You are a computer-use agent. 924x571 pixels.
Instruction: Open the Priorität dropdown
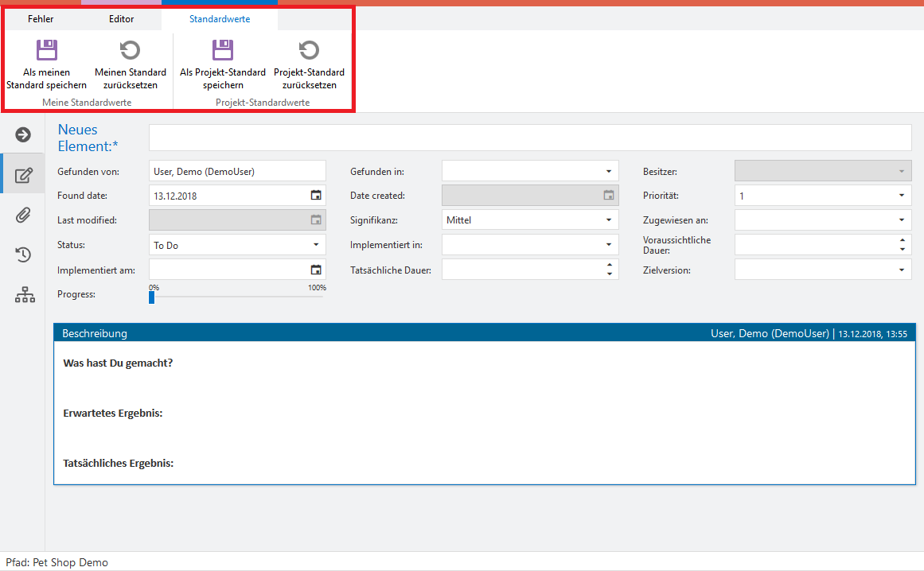click(x=902, y=196)
